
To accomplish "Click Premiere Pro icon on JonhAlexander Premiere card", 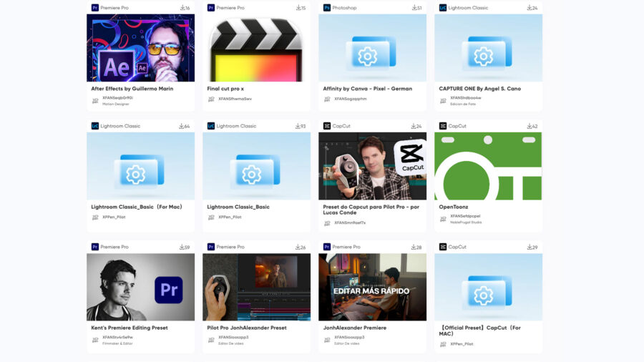I will (x=326, y=247).
